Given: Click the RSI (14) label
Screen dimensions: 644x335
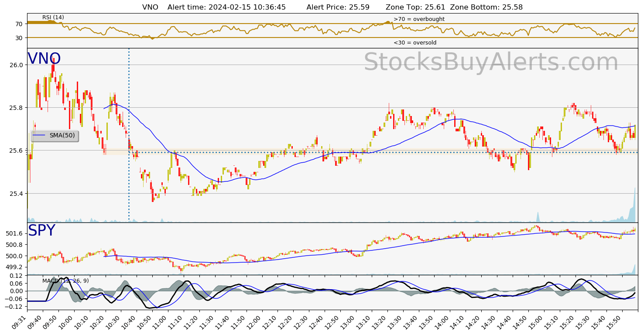Looking at the screenshot, I should [53, 17].
